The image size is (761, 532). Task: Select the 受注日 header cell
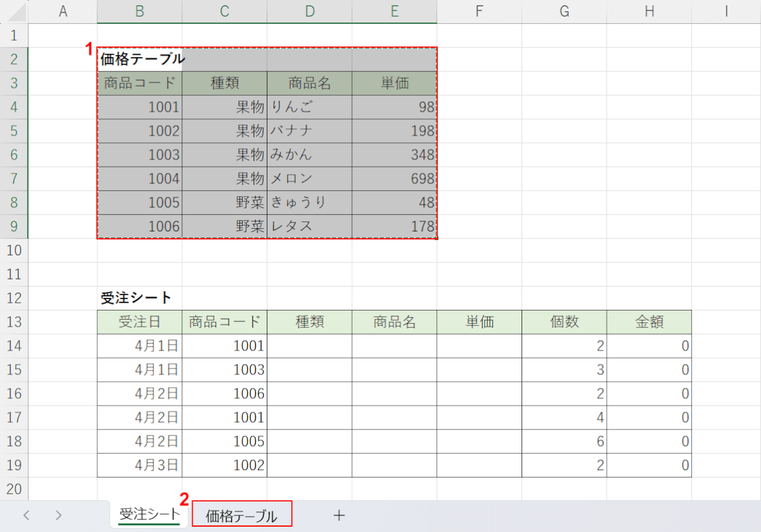point(140,322)
